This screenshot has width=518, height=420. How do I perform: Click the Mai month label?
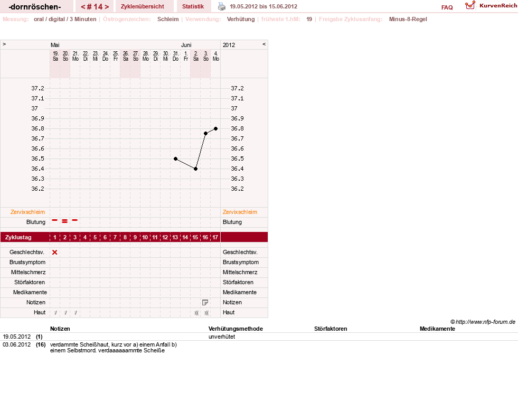[55, 45]
